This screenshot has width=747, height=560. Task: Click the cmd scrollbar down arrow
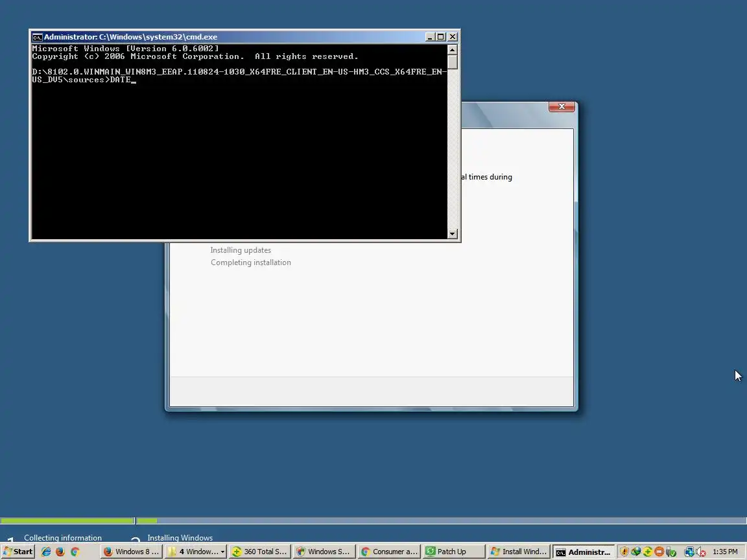(x=453, y=234)
